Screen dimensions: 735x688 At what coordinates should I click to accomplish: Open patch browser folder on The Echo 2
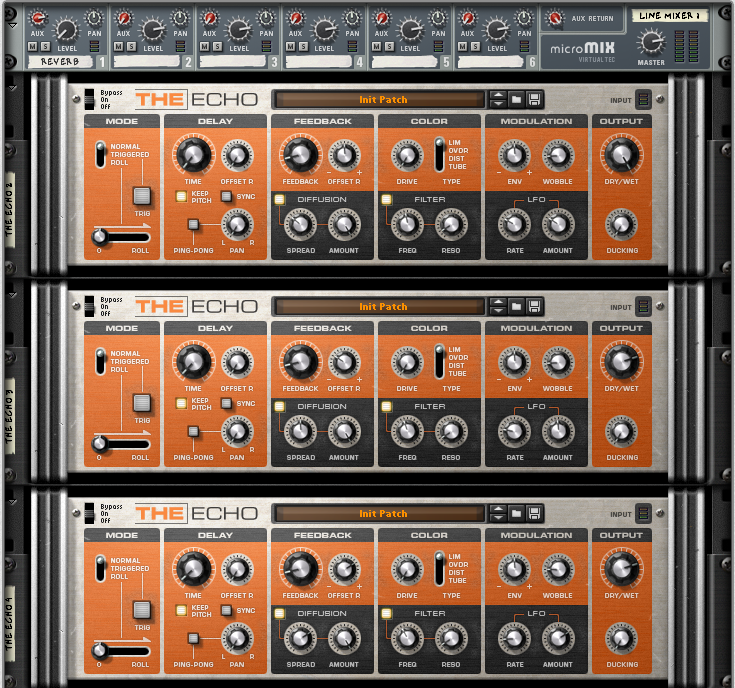tap(517, 99)
